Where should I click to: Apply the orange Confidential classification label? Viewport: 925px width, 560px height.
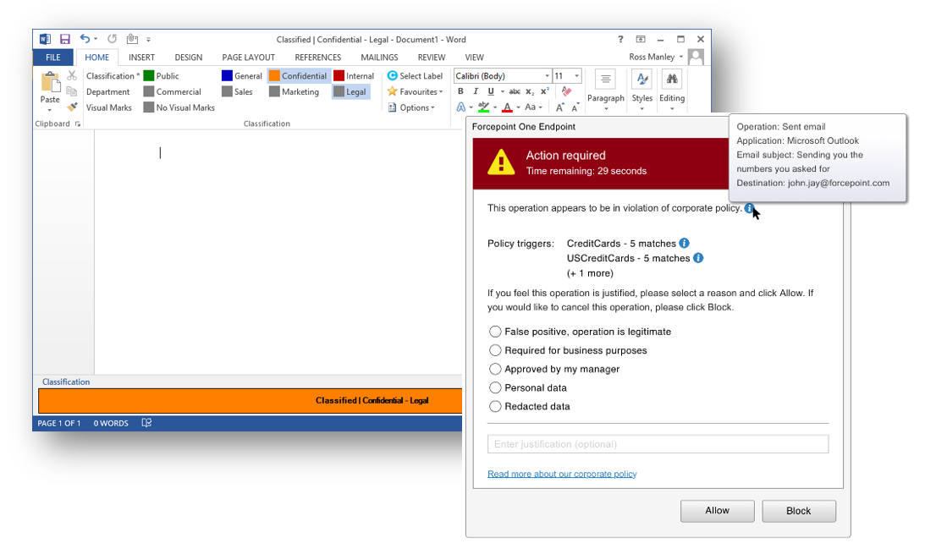298,76
